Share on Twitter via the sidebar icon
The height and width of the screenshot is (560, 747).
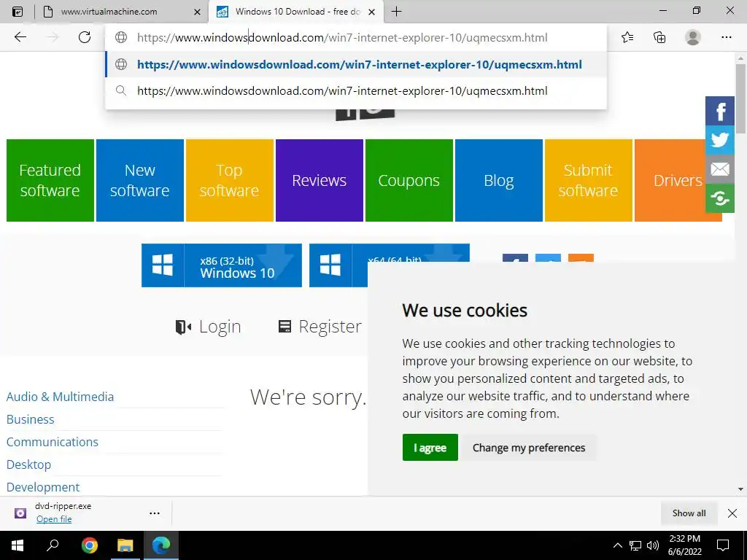[720, 140]
